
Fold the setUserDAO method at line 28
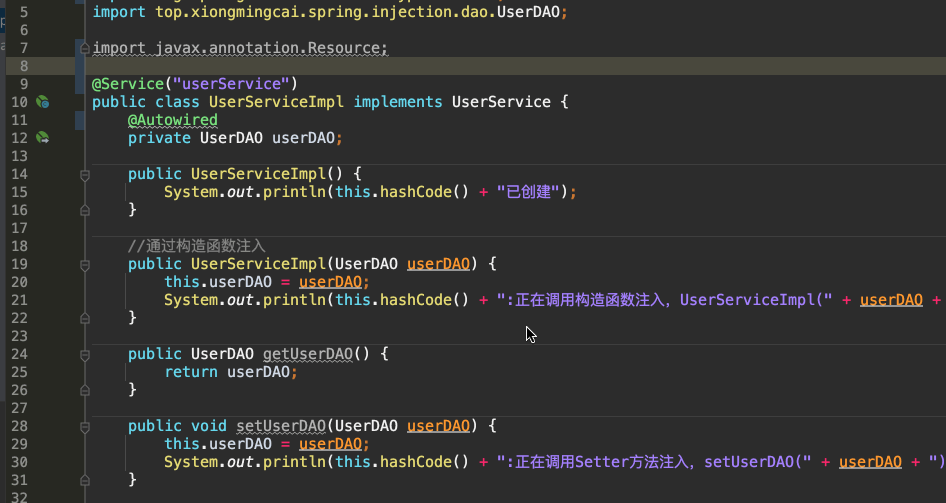pos(84,426)
